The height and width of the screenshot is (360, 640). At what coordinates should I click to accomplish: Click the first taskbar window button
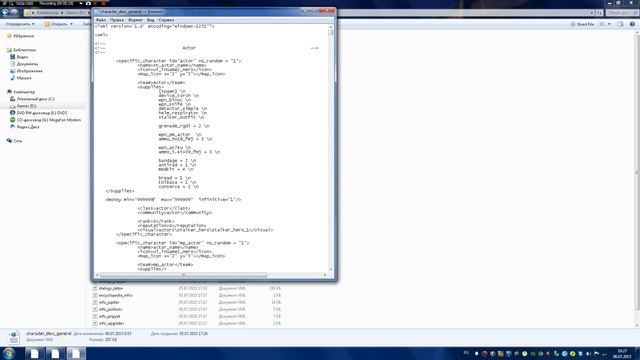point(34,353)
